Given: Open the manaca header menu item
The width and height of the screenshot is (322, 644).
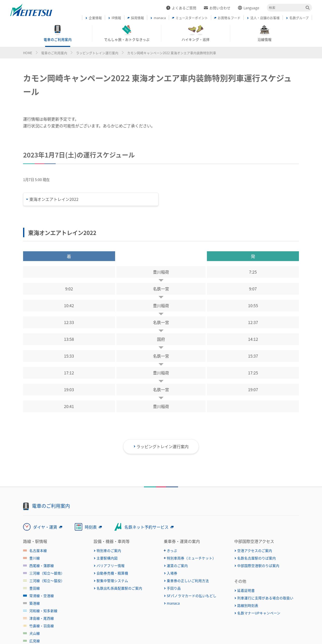Looking at the screenshot, I should 158,18.
